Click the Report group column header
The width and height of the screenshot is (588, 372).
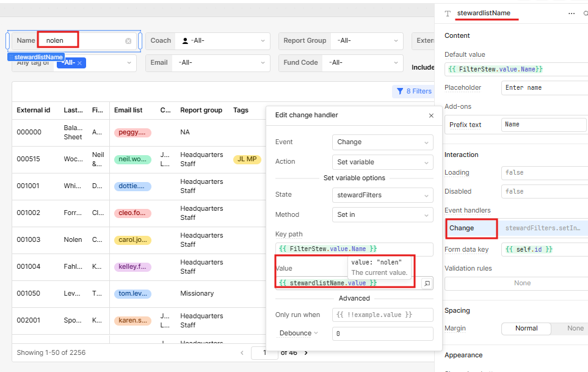[201, 110]
